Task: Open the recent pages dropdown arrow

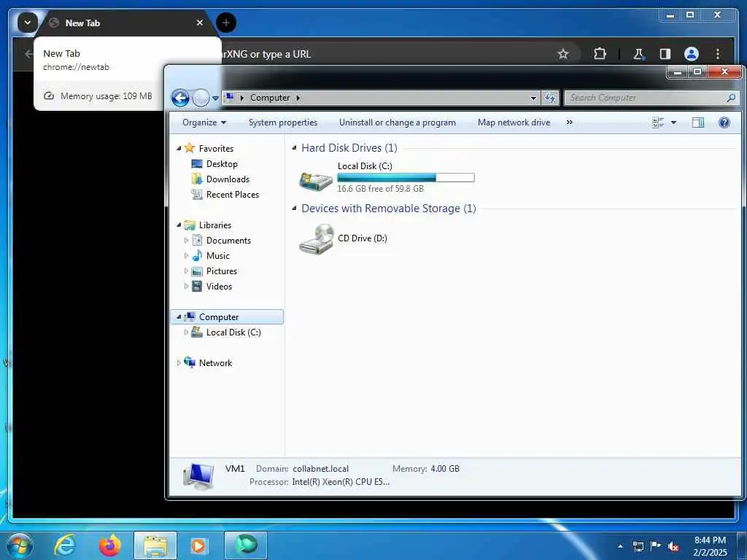Action: (215, 98)
